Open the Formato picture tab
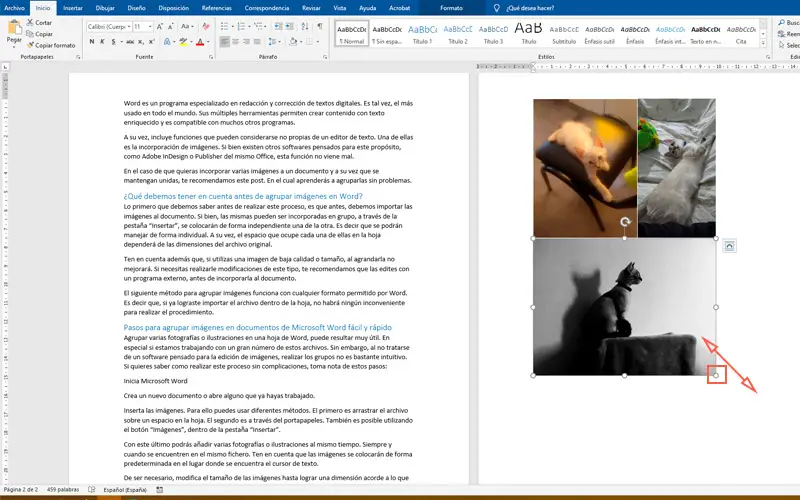 [x=451, y=8]
